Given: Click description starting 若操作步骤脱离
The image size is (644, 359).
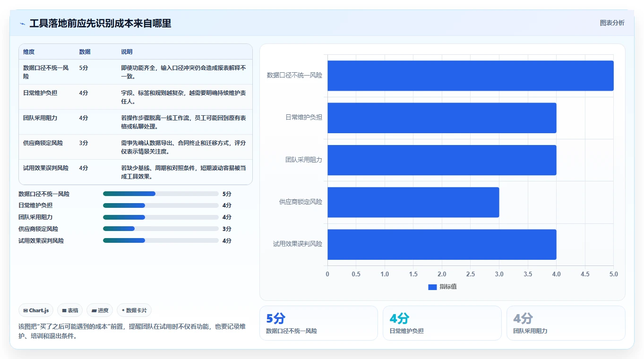Looking at the screenshot, I should 184,122.
